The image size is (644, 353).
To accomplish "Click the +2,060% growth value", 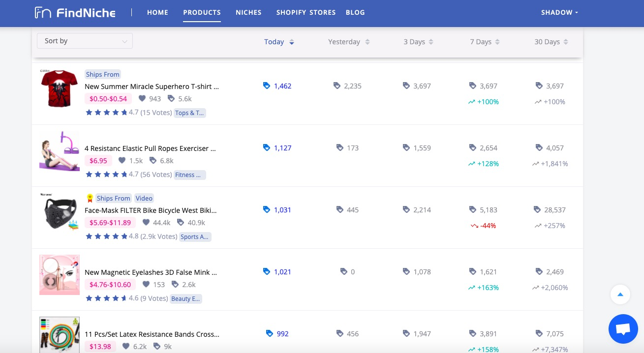I will (x=554, y=288).
